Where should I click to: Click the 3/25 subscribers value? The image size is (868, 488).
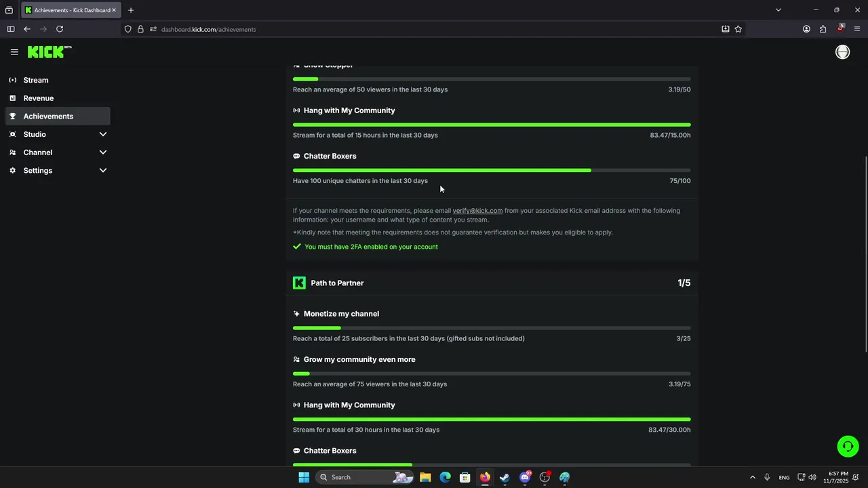point(684,338)
